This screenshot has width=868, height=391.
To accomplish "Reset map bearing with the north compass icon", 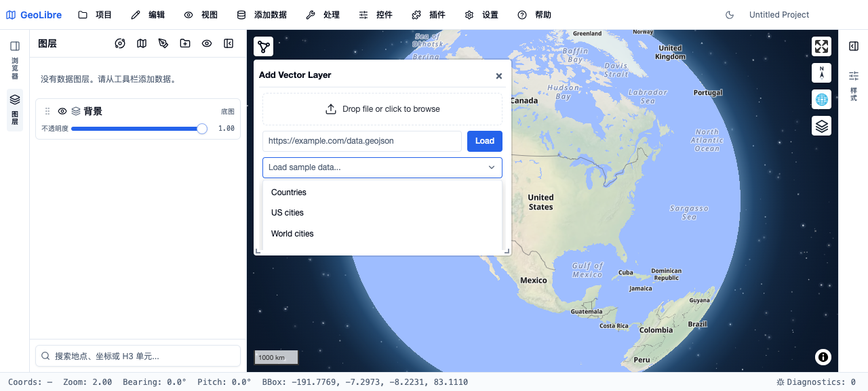I will (x=822, y=73).
